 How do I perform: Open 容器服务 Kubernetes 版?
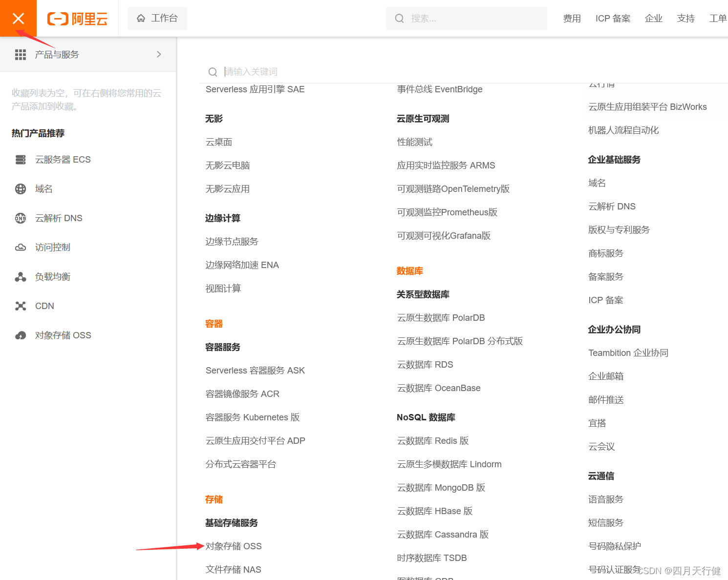click(x=253, y=417)
